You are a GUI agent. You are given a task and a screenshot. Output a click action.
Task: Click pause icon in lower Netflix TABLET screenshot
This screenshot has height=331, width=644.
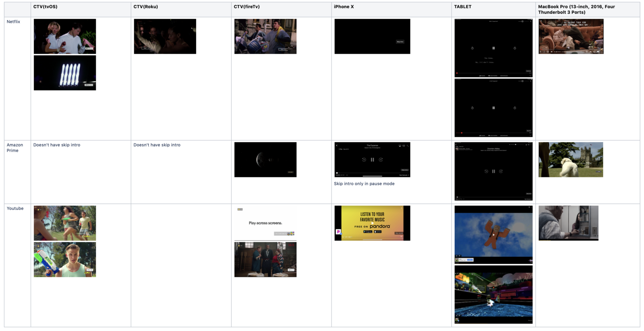tap(493, 108)
